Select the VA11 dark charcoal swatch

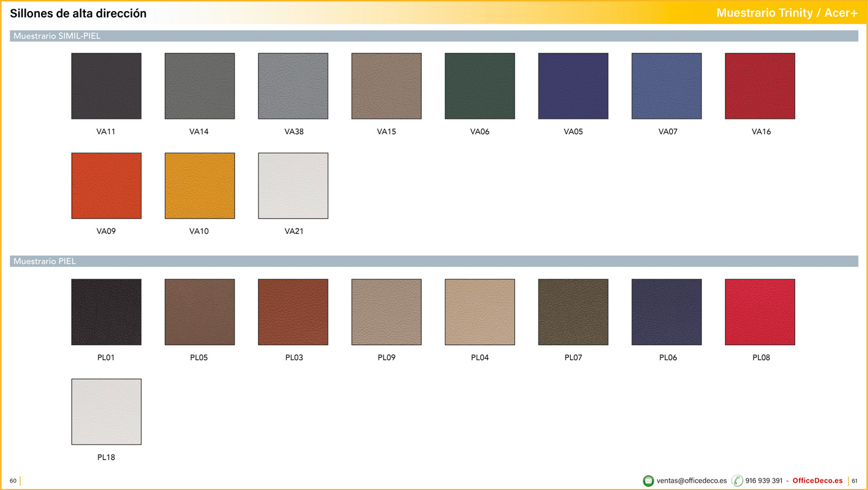point(106,86)
